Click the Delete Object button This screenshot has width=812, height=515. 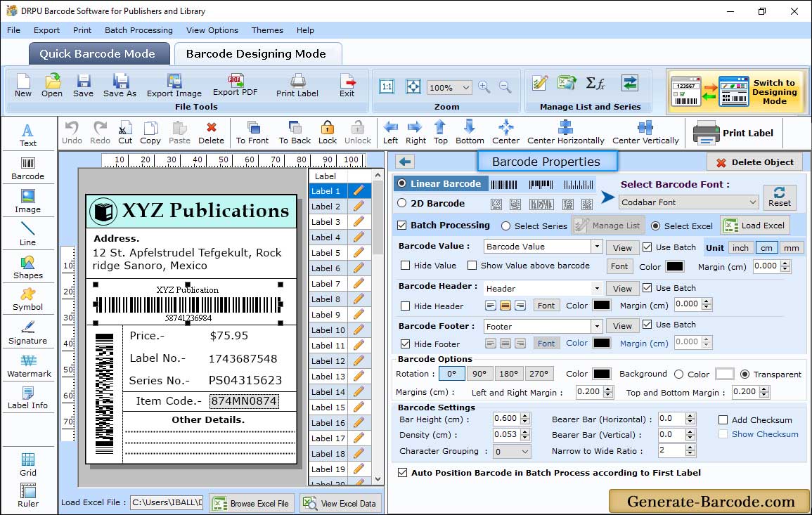754,162
